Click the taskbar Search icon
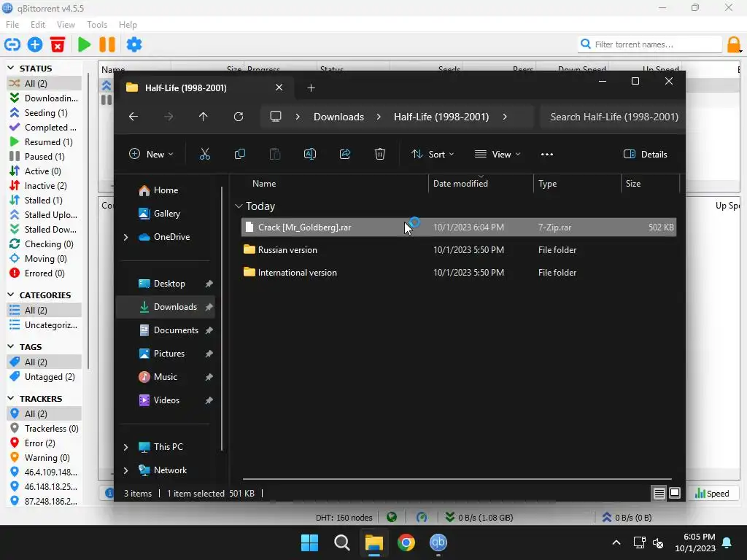This screenshot has height=560, width=747. pos(341,542)
